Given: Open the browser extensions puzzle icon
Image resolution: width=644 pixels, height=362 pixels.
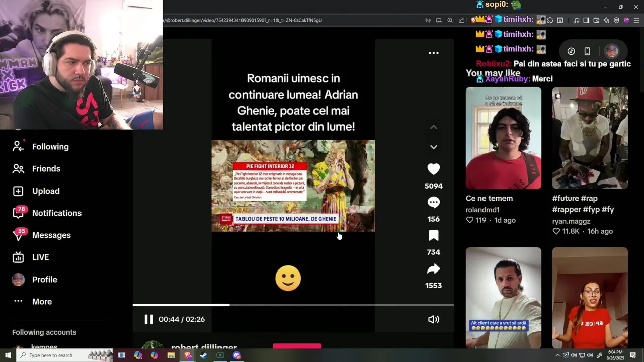Looking at the screenshot, I should click(x=550, y=20).
